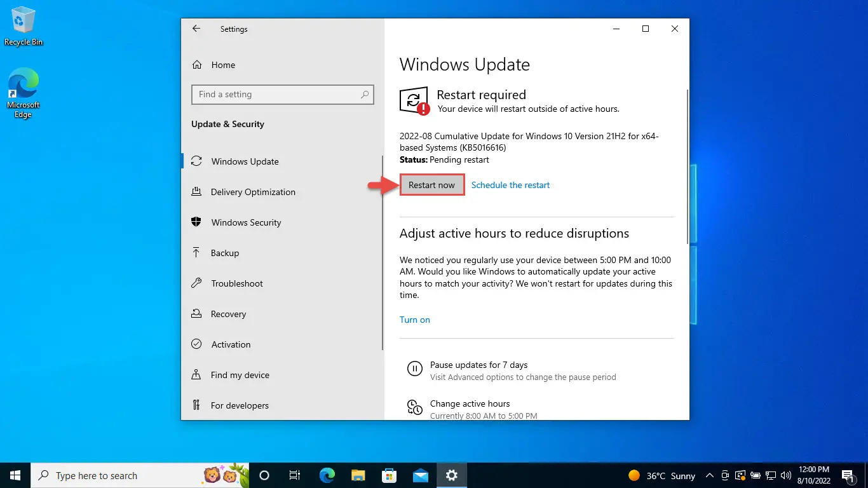Click Turn on for automatic active hours
Image resolution: width=868 pixels, height=488 pixels.
[415, 320]
